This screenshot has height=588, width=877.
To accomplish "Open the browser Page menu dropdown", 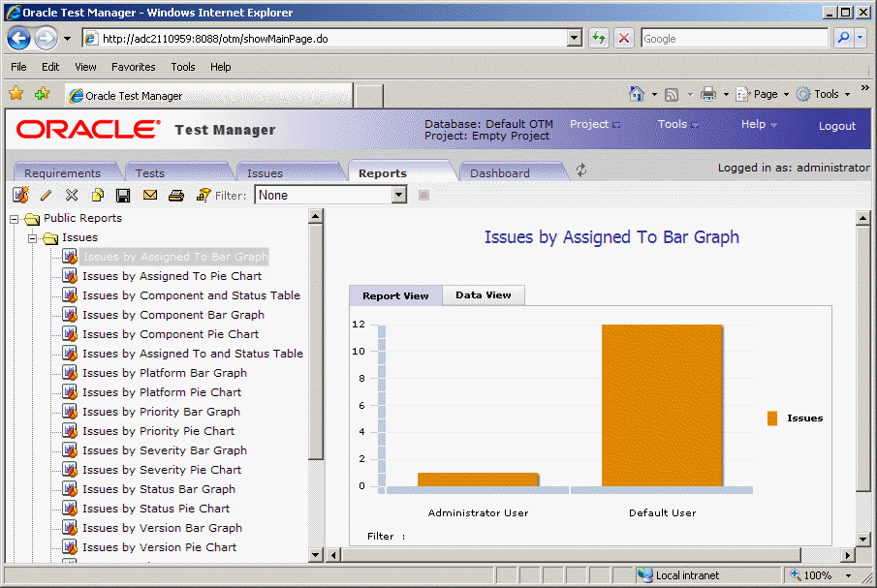I will 786,95.
